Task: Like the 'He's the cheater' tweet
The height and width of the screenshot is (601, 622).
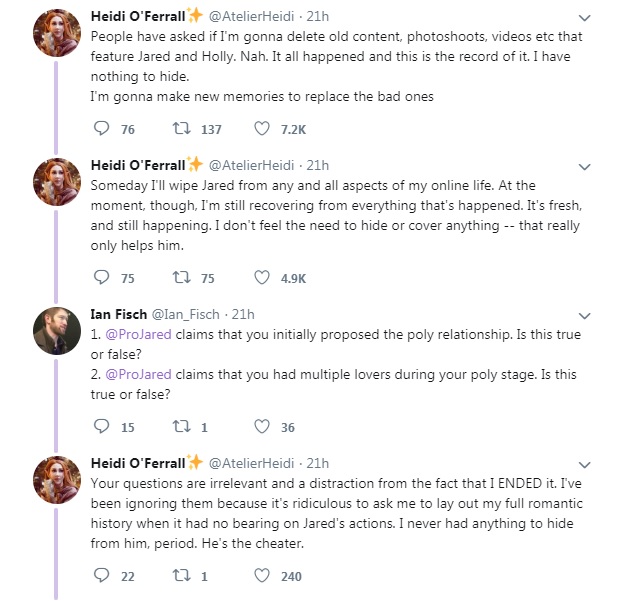Action: click(262, 575)
